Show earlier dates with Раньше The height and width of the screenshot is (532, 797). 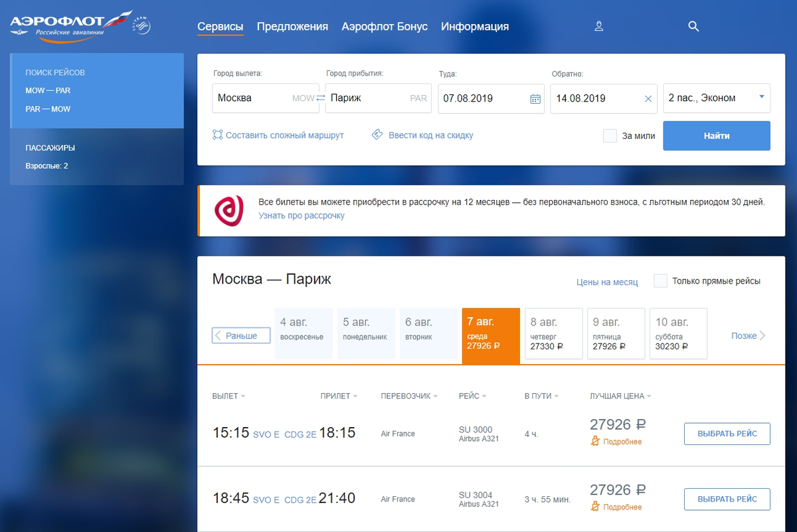point(241,335)
